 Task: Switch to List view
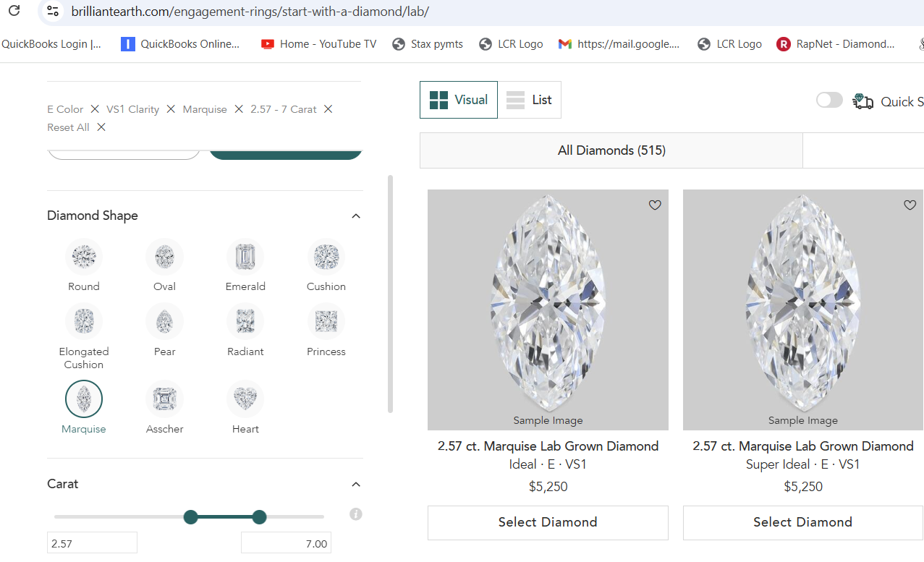pyautogui.click(x=529, y=100)
